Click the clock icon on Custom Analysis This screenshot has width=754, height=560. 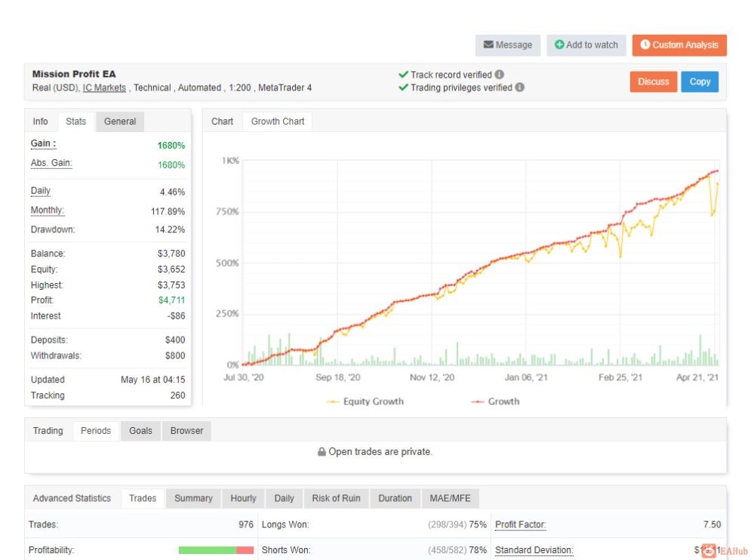(x=645, y=45)
